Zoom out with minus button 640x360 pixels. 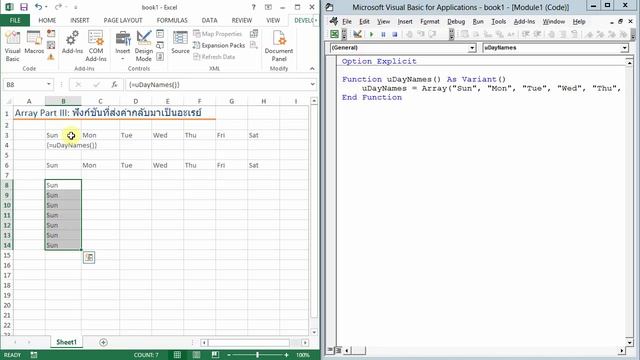click(x=229, y=355)
